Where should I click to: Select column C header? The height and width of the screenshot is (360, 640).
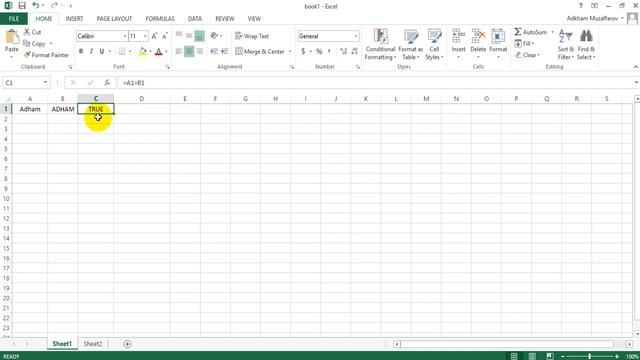point(96,98)
